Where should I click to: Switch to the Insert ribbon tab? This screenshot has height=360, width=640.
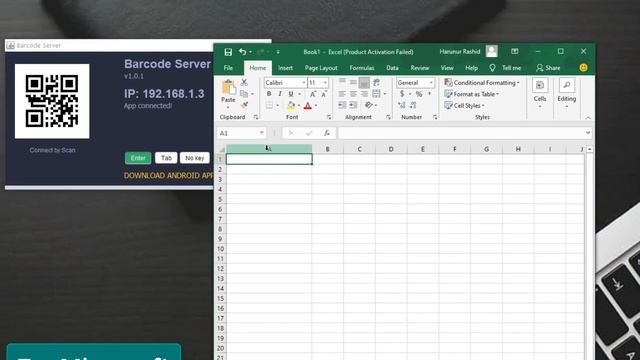pyautogui.click(x=285, y=68)
